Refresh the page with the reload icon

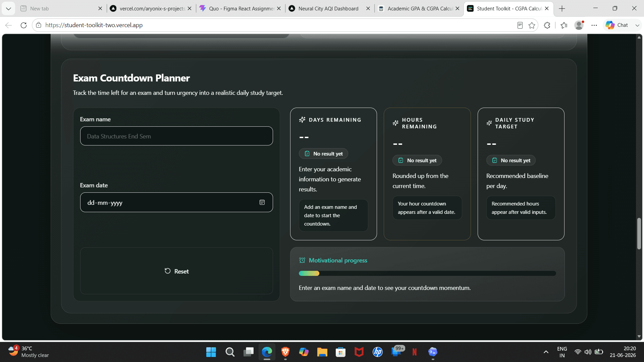coord(23,25)
